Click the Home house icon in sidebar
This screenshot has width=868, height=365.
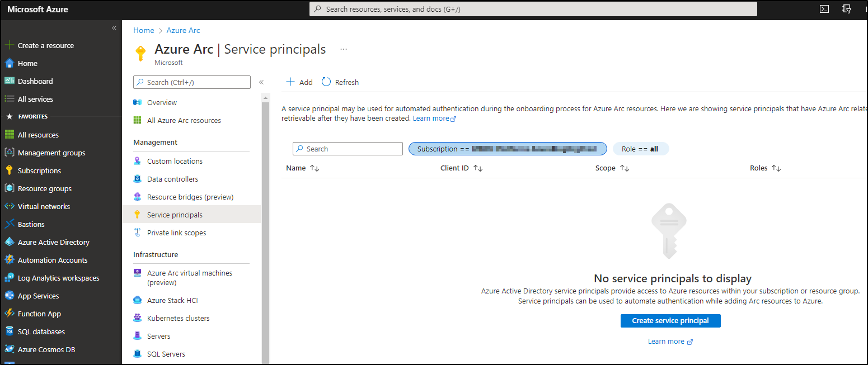click(9, 63)
